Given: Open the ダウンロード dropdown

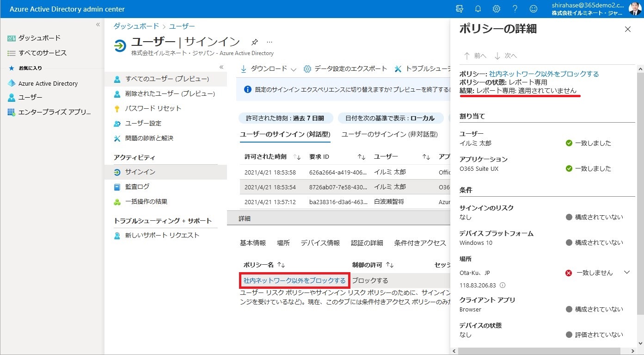Looking at the screenshot, I should pyautogui.click(x=268, y=69).
